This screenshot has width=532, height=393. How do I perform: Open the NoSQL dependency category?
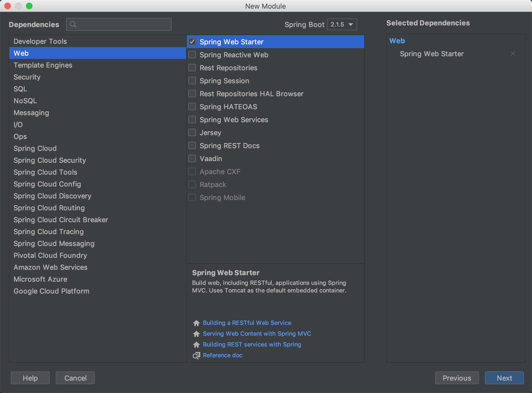[x=25, y=101]
